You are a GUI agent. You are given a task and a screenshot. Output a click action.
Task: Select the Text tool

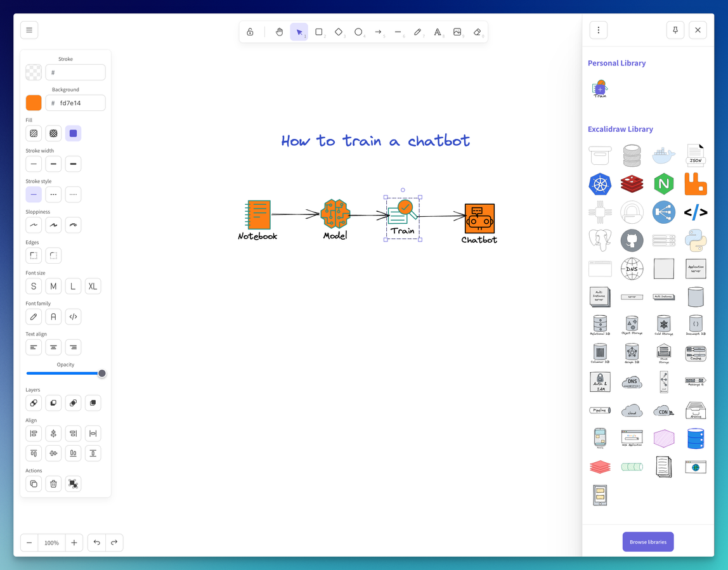[438, 32]
